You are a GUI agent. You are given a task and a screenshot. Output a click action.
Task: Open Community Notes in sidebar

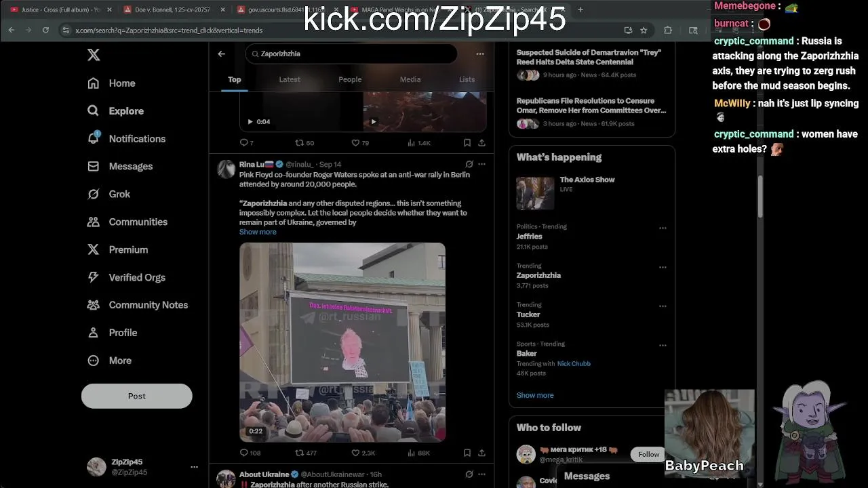138,305
